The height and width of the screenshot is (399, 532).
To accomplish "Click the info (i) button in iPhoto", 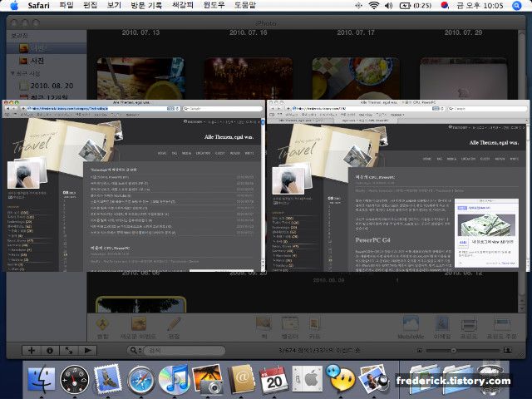I will coord(50,350).
